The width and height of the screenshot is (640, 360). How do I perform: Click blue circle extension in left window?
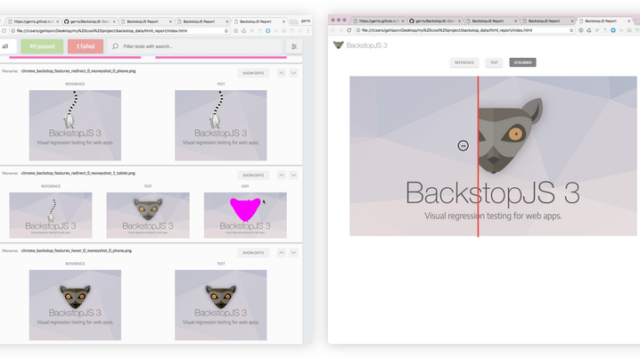point(268,31)
